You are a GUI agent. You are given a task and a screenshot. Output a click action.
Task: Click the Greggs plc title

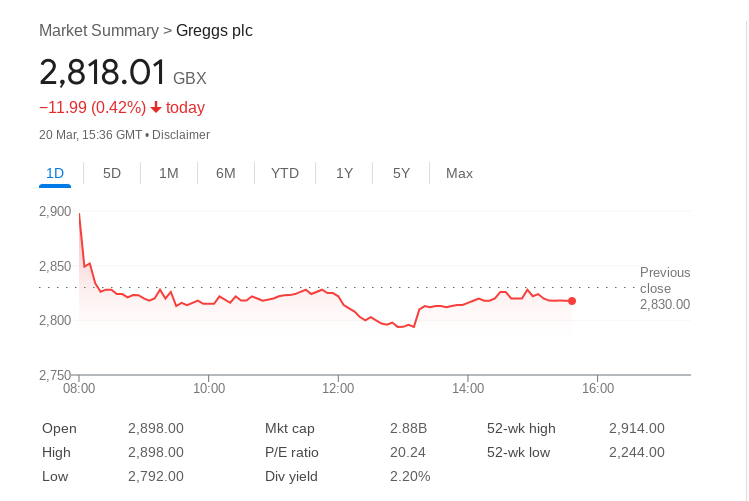coord(214,31)
